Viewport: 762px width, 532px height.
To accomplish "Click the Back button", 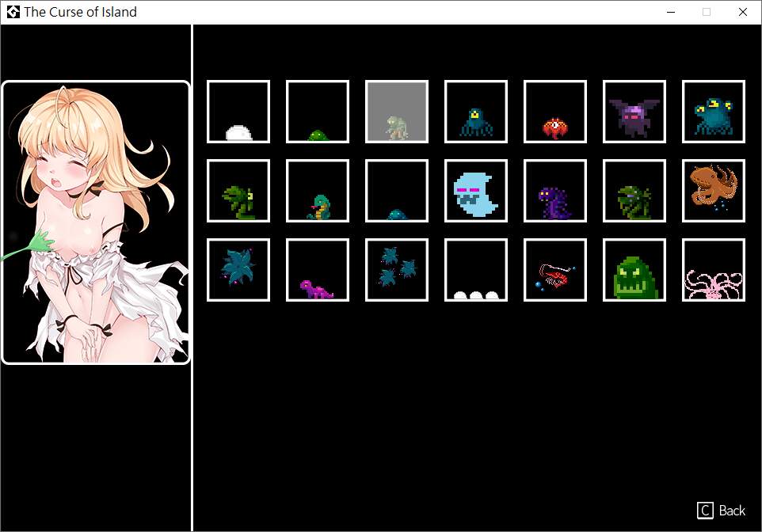I will [722, 511].
